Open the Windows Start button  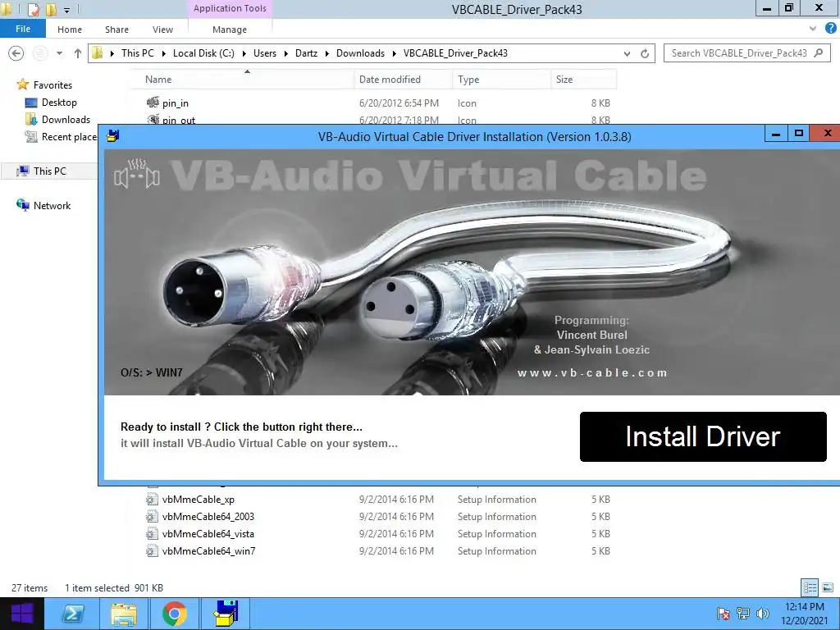click(22, 614)
